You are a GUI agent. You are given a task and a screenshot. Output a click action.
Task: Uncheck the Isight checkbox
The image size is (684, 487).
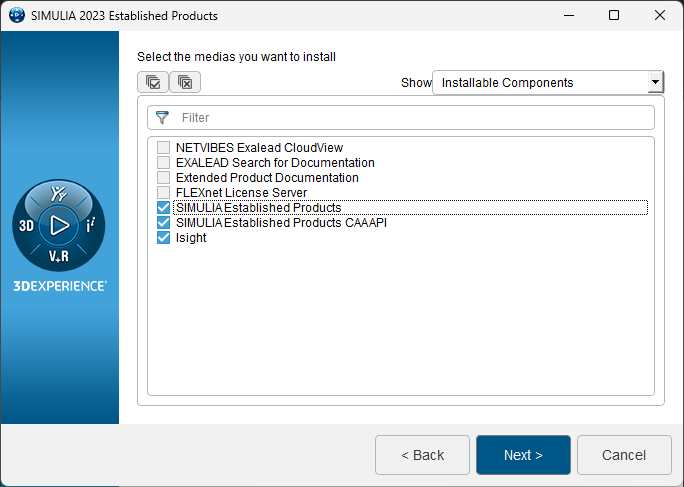tap(164, 238)
